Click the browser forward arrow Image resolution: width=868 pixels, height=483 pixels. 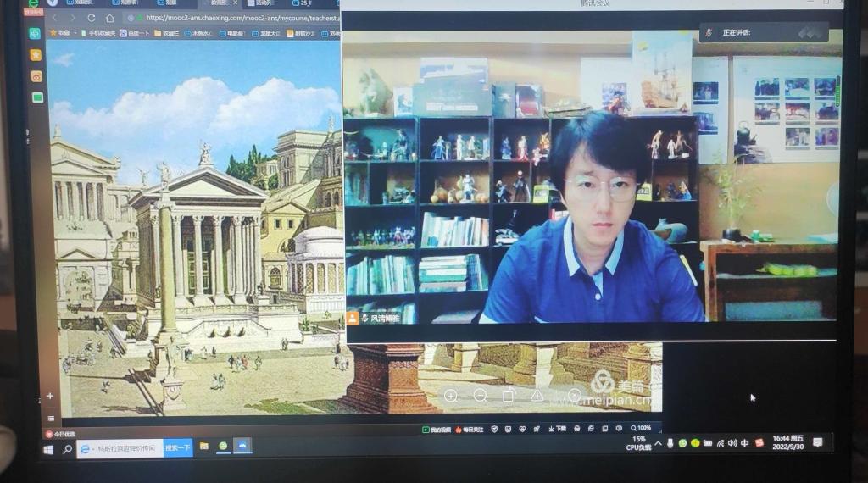(73, 19)
